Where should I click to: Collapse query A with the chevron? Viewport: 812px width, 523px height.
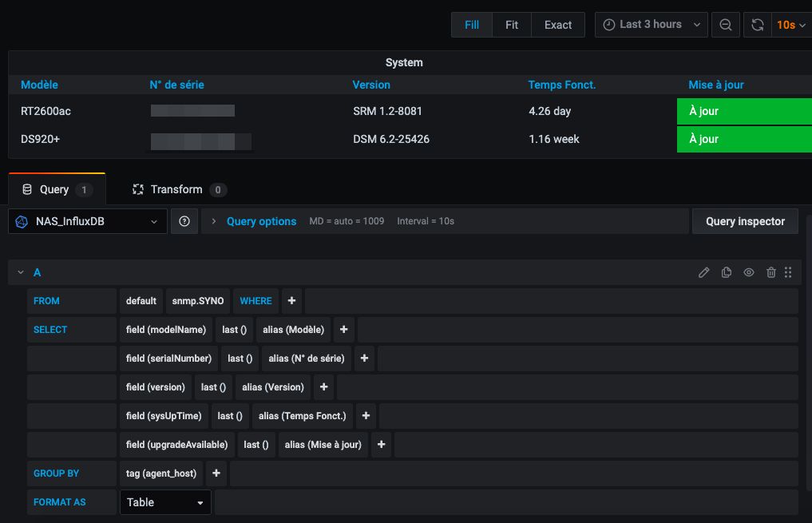21,272
